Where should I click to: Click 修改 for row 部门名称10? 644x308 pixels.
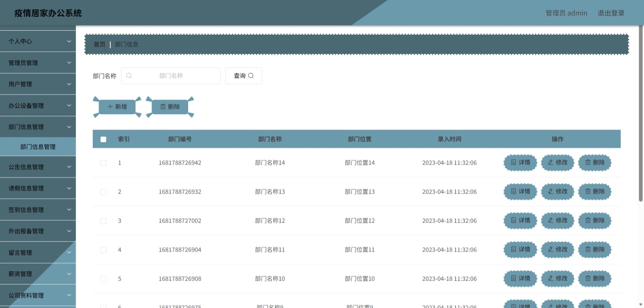(x=558, y=278)
